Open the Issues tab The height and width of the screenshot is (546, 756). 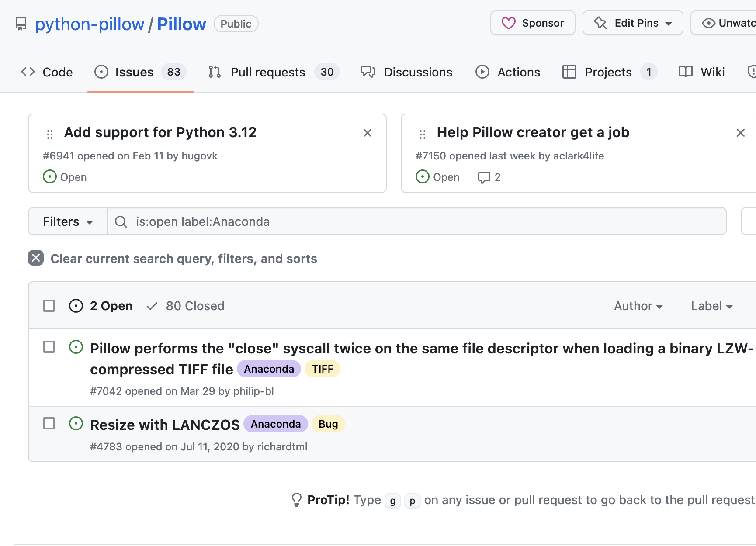coord(140,72)
